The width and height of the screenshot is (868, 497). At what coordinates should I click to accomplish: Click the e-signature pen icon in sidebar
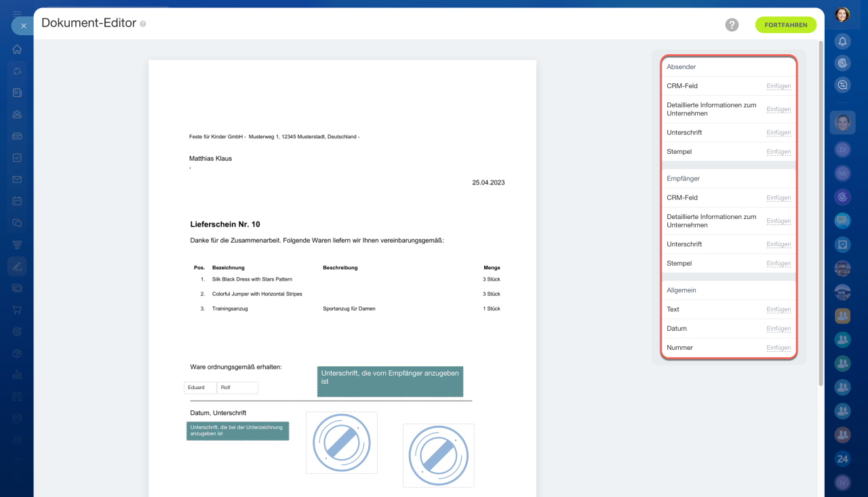pyautogui.click(x=17, y=266)
